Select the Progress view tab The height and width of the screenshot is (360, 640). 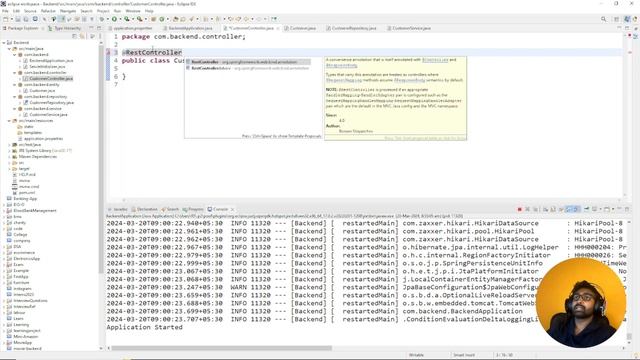193,209
